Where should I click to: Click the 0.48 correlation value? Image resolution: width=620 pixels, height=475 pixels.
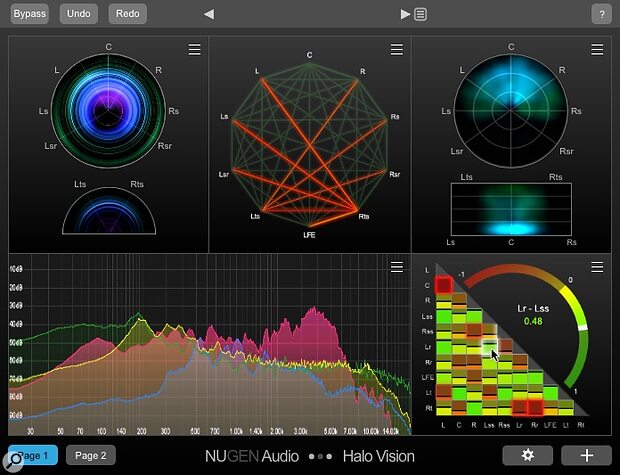[x=533, y=321]
